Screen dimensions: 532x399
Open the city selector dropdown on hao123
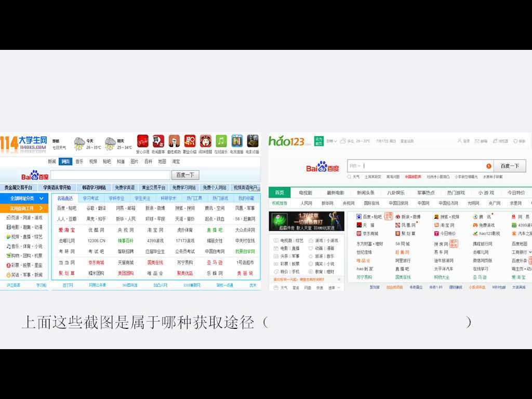click(331, 141)
